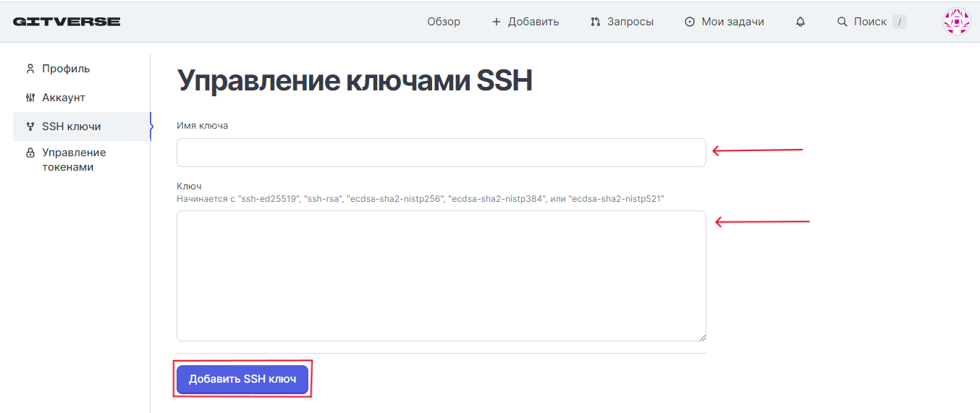Click the sliders icon beside Аккаунт

(30, 98)
